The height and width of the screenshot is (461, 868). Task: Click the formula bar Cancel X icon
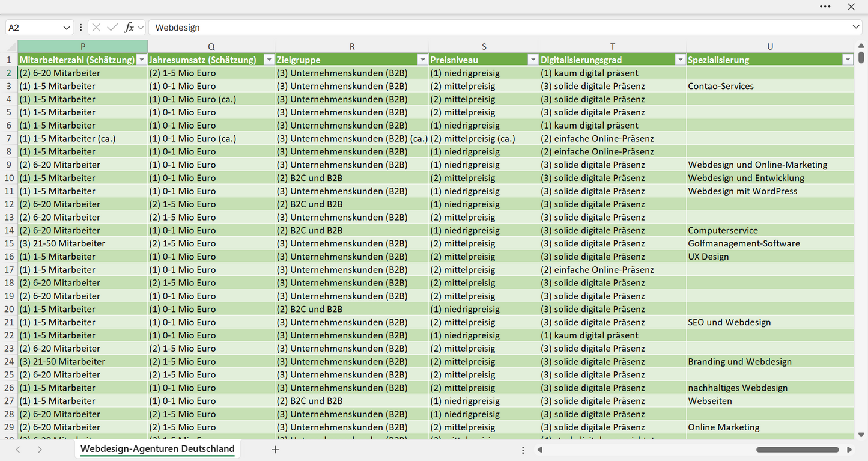tap(96, 28)
